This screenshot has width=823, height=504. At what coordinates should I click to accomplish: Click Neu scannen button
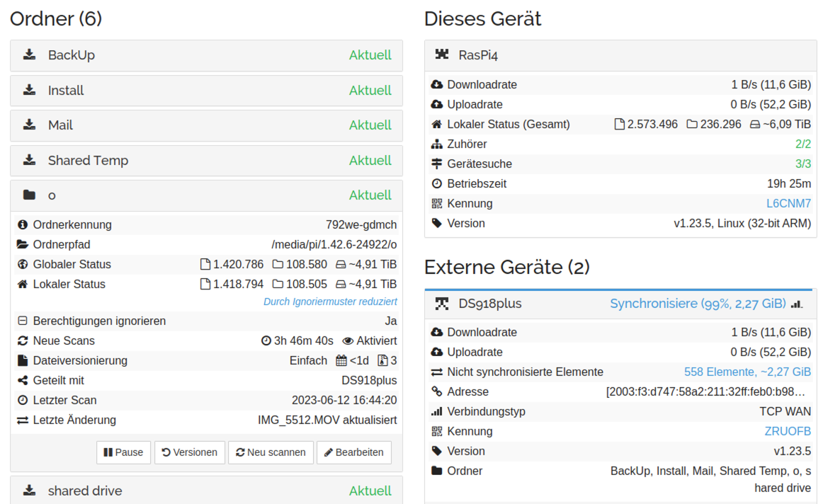[271, 452]
